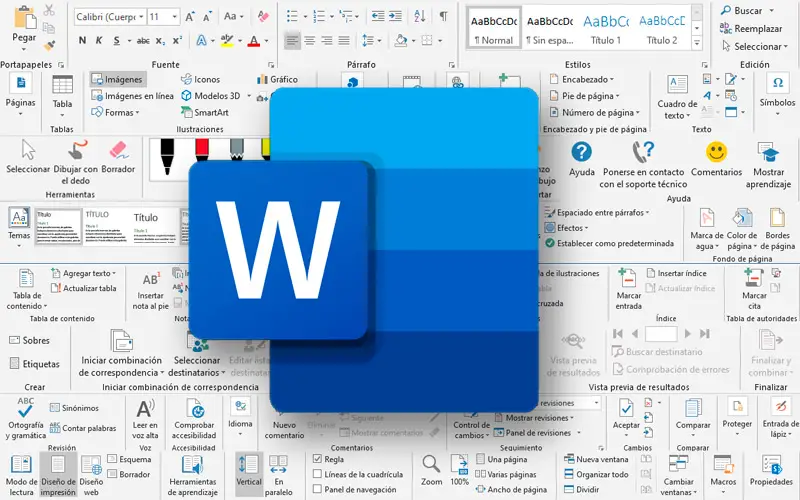800x500 pixels.
Task: Apply bold with the N button
Action: [82, 40]
